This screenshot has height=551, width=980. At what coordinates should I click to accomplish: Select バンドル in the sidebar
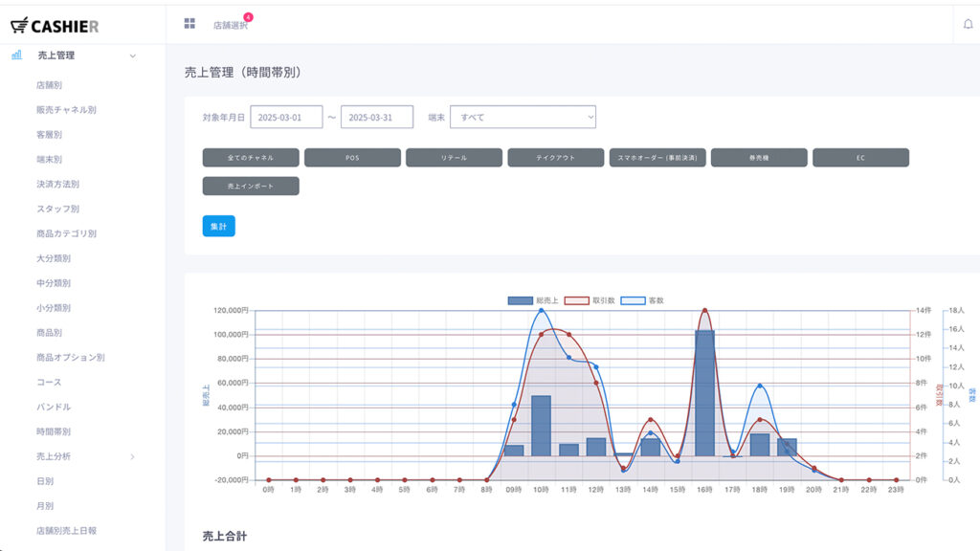pyautogui.click(x=54, y=407)
